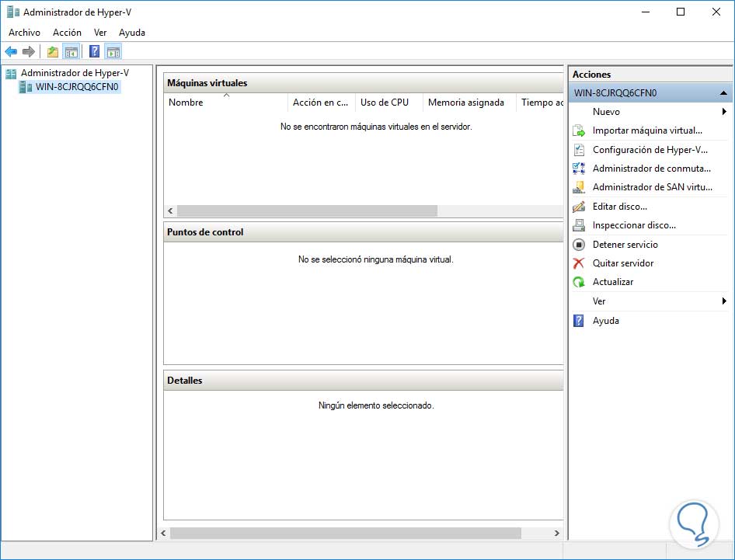The image size is (735, 560).
Task: Click the Tiempo ac... column header
Action: [x=540, y=103]
